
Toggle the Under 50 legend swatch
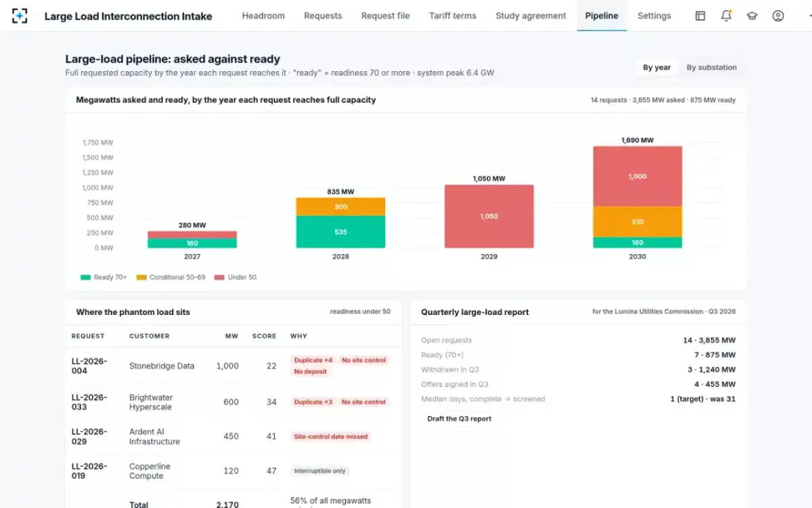219,277
